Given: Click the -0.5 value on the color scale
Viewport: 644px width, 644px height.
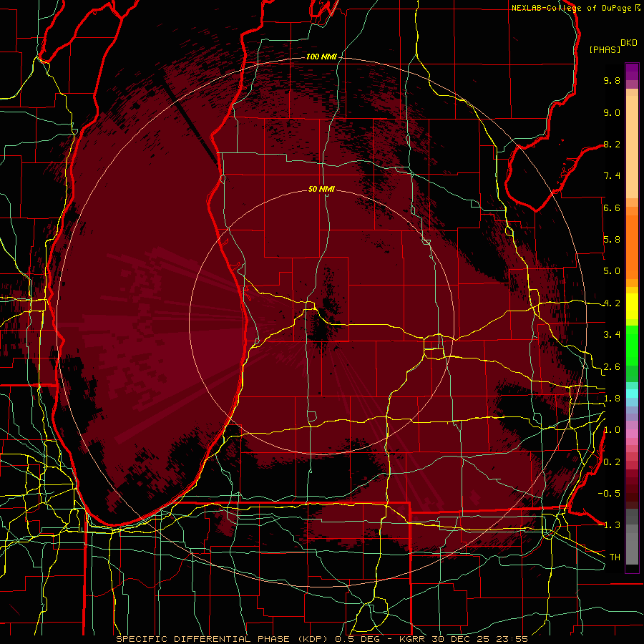Looking at the screenshot, I should (x=609, y=494).
